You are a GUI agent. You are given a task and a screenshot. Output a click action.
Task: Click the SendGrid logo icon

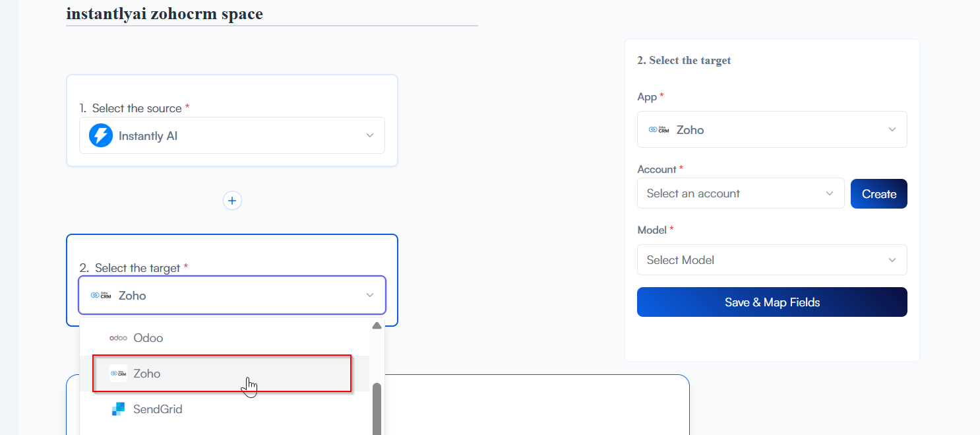pyautogui.click(x=118, y=409)
